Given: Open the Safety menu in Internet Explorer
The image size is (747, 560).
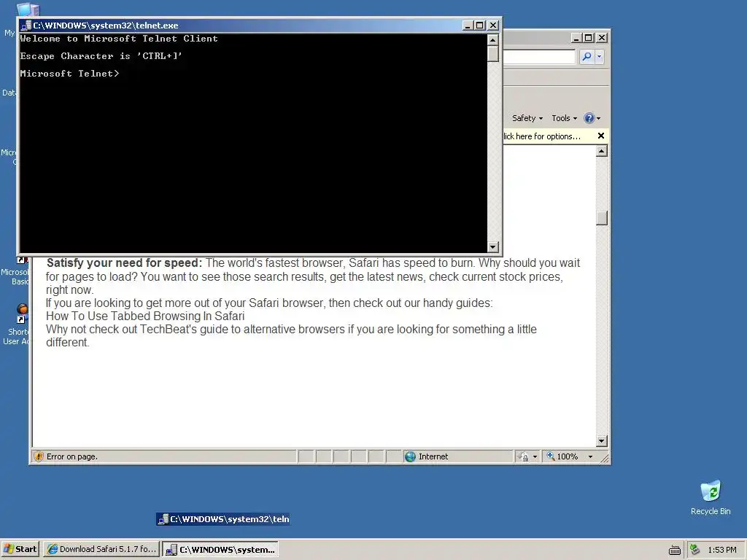Looking at the screenshot, I should tap(527, 118).
